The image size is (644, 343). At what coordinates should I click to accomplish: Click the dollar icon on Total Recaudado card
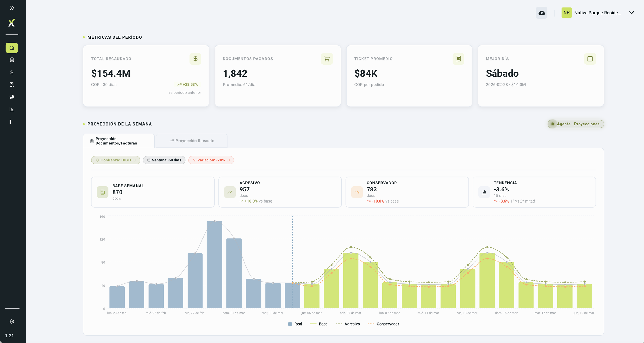pyautogui.click(x=195, y=59)
